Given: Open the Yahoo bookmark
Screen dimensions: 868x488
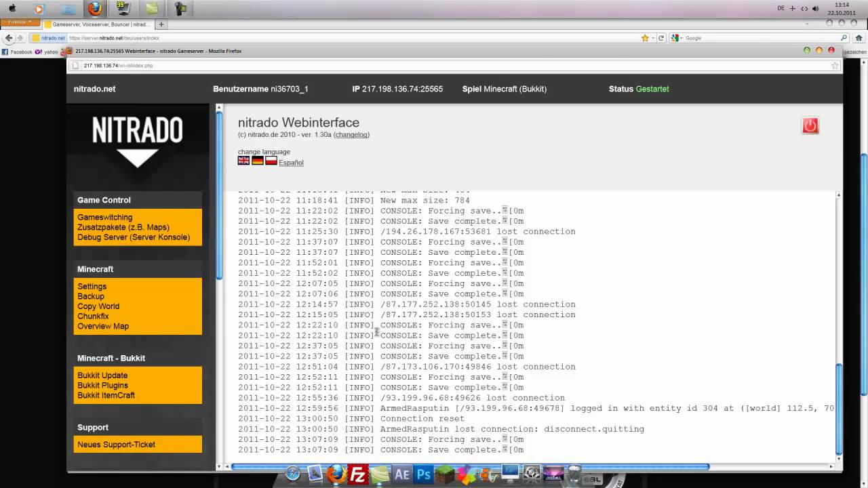Looking at the screenshot, I should coord(46,52).
